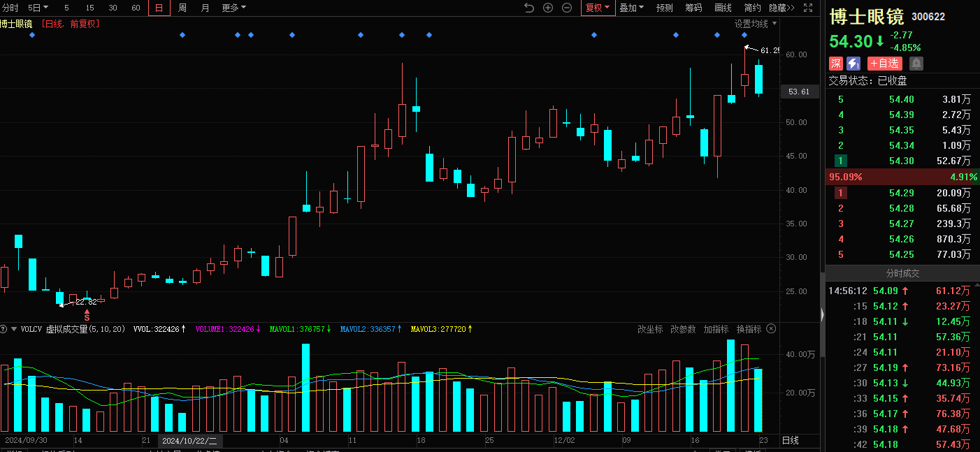
Task: Expand the 设置均线 menu
Action: 755,24
